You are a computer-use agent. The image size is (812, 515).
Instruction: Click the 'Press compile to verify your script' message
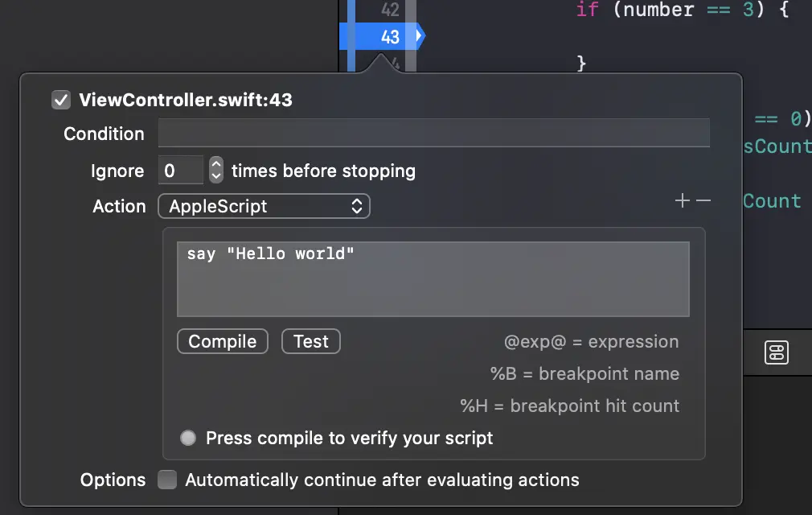click(x=349, y=439)
